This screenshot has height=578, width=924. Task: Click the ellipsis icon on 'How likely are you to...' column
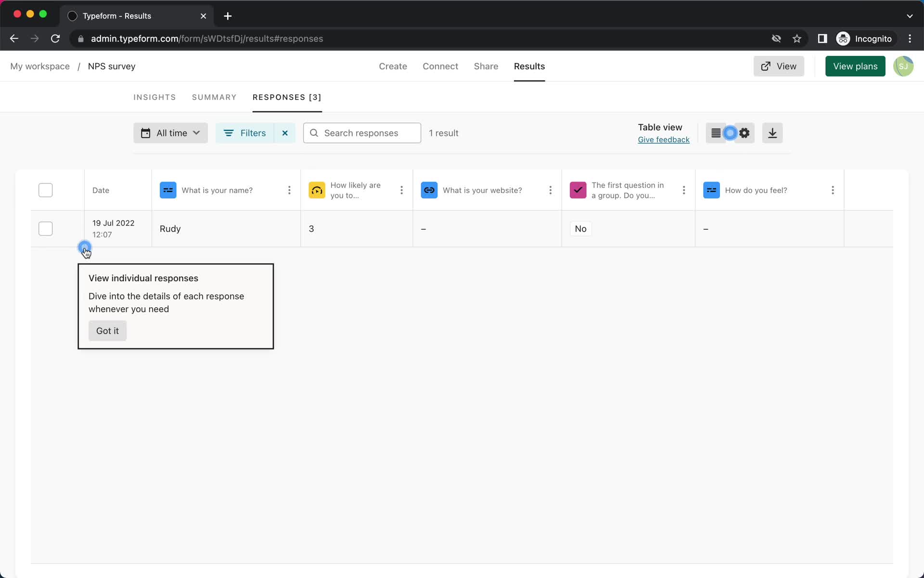pyautogui.click(x=402, y=190)
